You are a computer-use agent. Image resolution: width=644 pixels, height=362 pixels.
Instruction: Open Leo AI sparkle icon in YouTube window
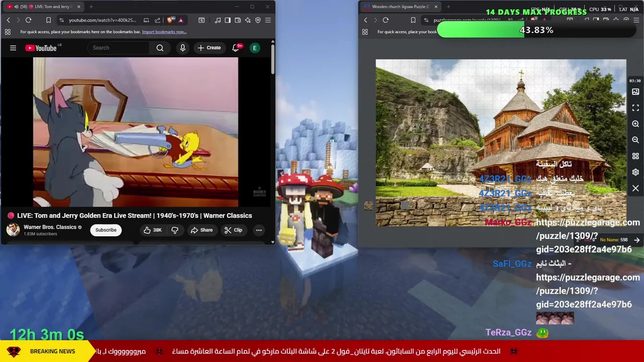(x=248, y=20)
